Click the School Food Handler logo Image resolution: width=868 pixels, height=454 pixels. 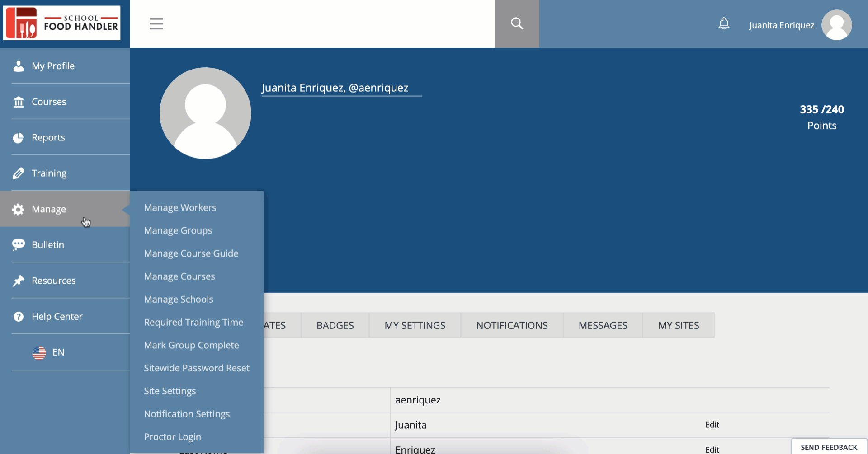pyautogui.click(x=62, y=23)
